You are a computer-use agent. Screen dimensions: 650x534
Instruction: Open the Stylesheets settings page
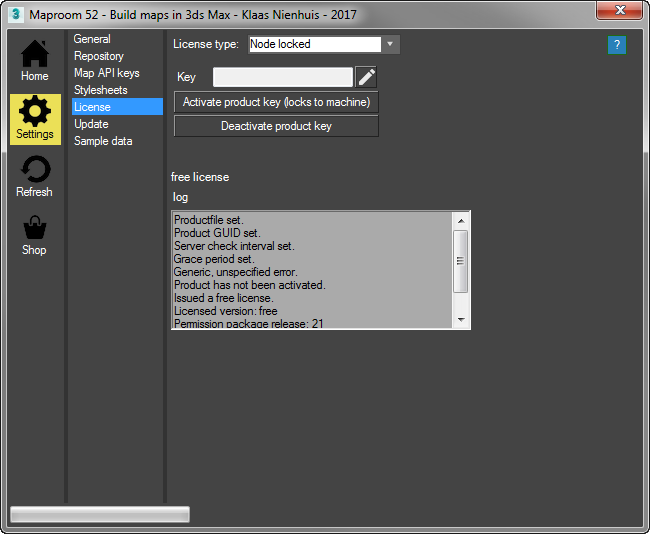click(100, 90)
